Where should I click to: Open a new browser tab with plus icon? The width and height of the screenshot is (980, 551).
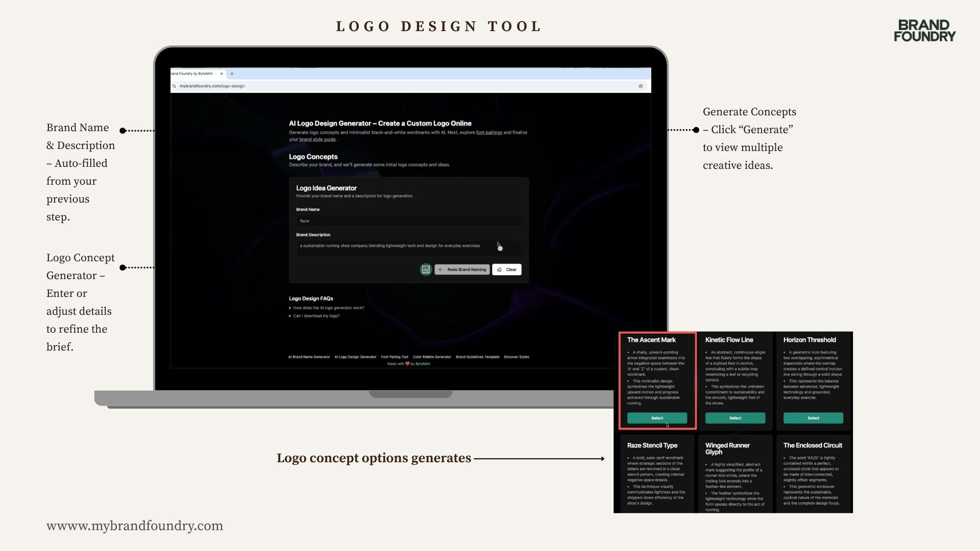click(232, 73)
